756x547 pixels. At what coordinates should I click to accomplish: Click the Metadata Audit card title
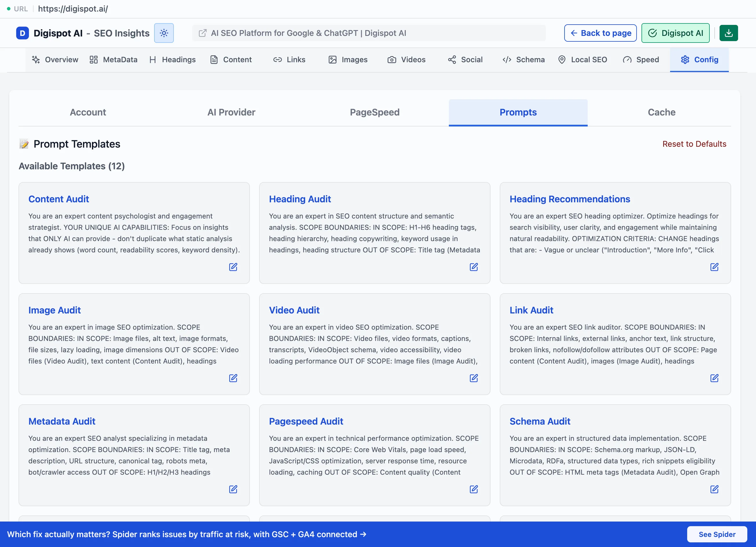point(62,421)
